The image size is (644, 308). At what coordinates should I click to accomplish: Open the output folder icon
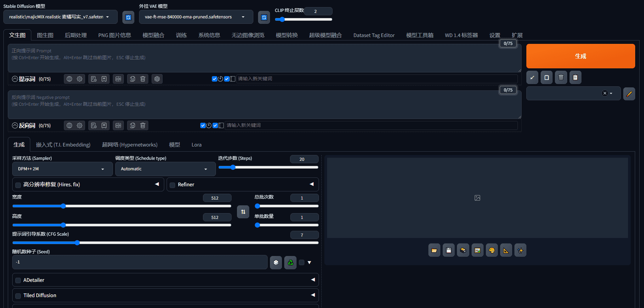434,251
